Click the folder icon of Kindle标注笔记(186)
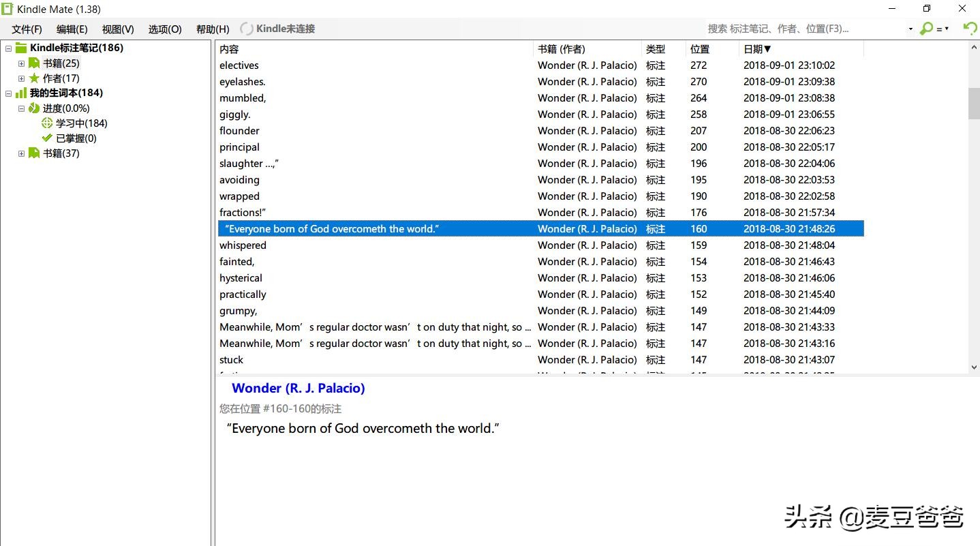 [x=21, y=48]
